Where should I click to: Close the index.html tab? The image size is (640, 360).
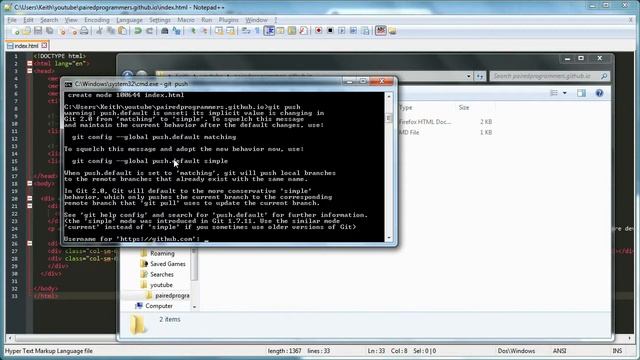pos(44,45)
